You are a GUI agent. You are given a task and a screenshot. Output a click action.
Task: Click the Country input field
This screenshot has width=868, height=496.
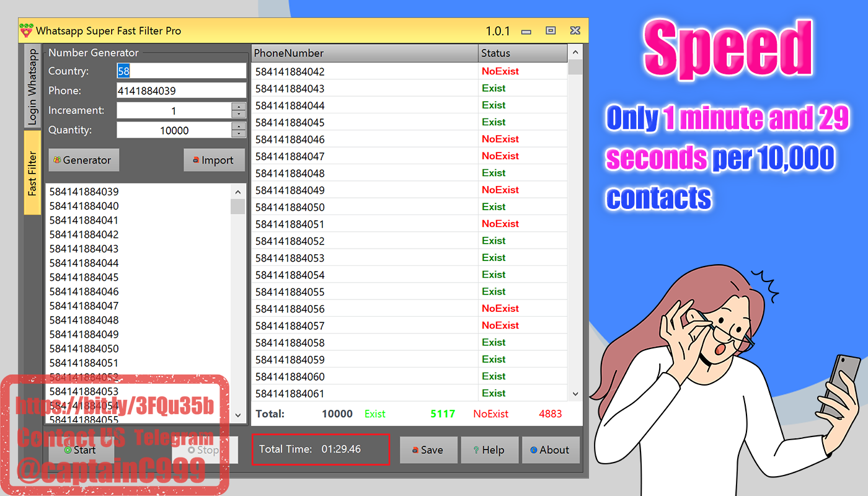(182, 71)
